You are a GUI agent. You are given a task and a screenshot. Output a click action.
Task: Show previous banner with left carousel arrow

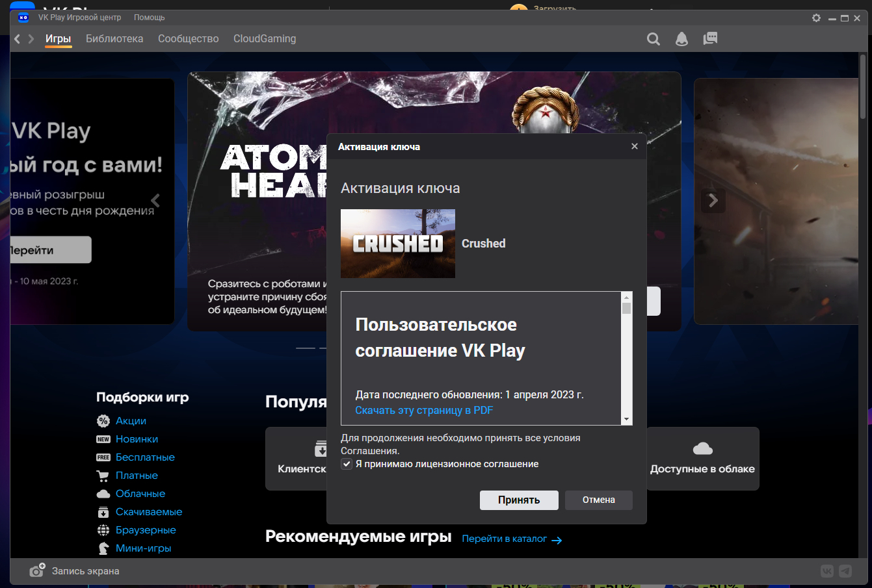(155, 200)
